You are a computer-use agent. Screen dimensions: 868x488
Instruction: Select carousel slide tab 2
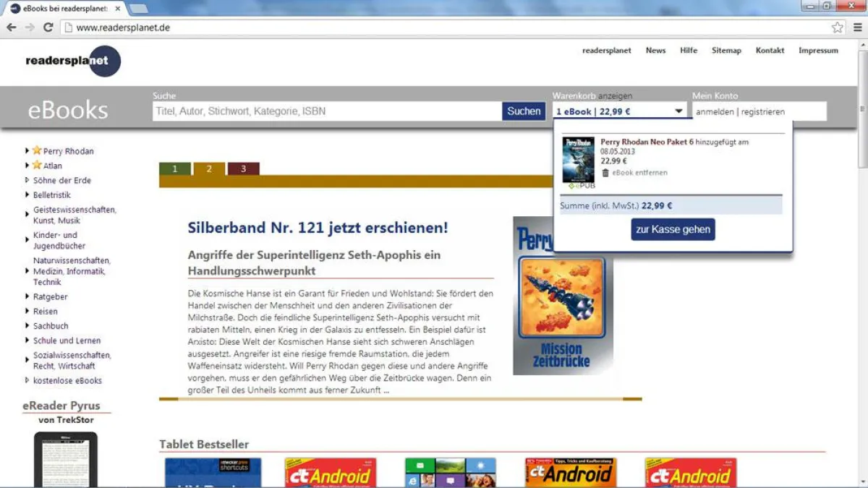pos(210,168)
